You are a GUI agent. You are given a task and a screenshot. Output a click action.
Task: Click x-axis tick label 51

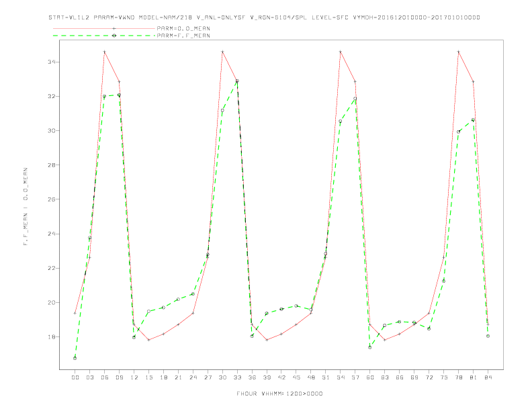(x=325, y=377)
